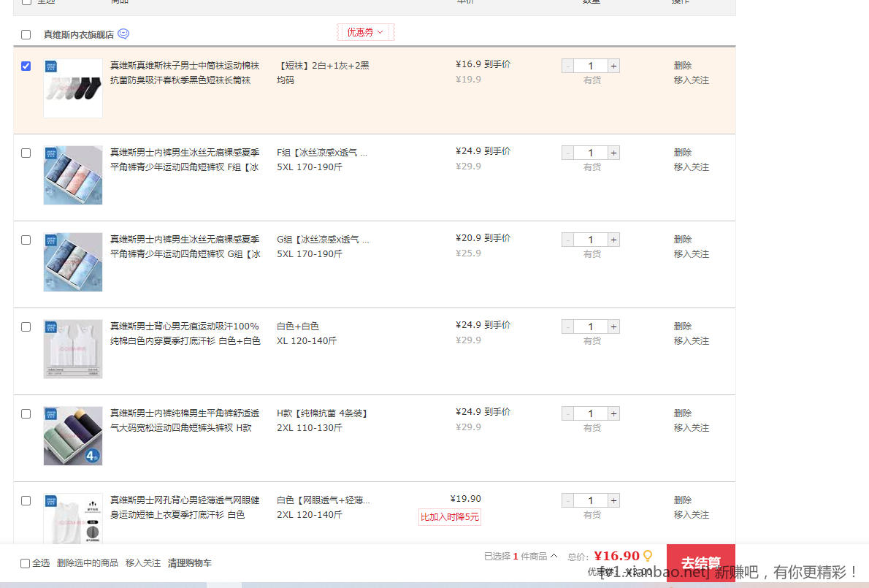Viewport: 869px width, 588px height.
Task: Delete the G组 underwear item
Action: [683, 240]
